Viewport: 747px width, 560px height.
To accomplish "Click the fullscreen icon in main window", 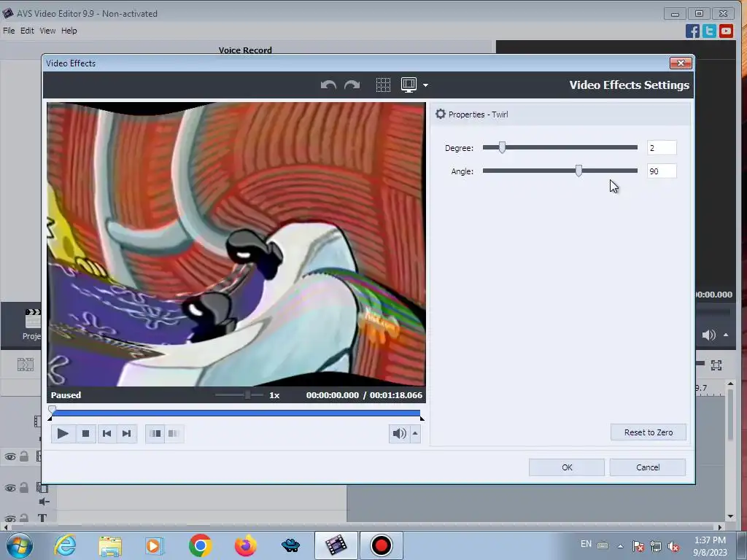I will tap(716, 365).
